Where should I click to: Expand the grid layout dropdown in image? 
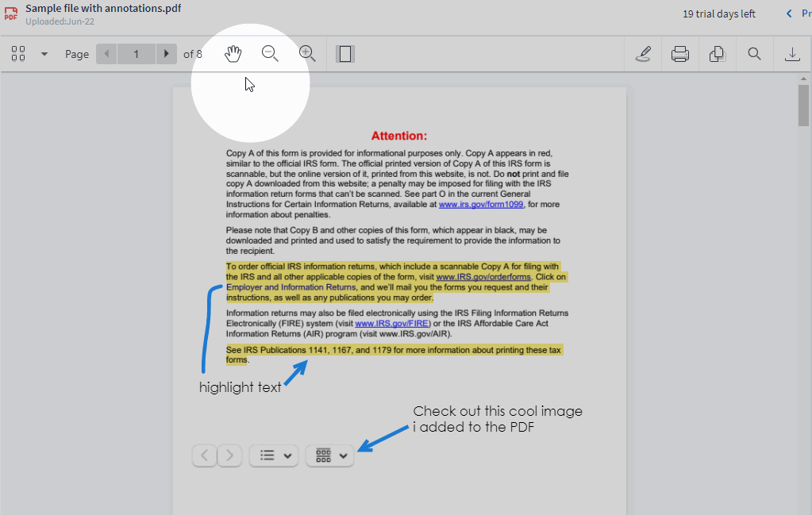(330, 455)
